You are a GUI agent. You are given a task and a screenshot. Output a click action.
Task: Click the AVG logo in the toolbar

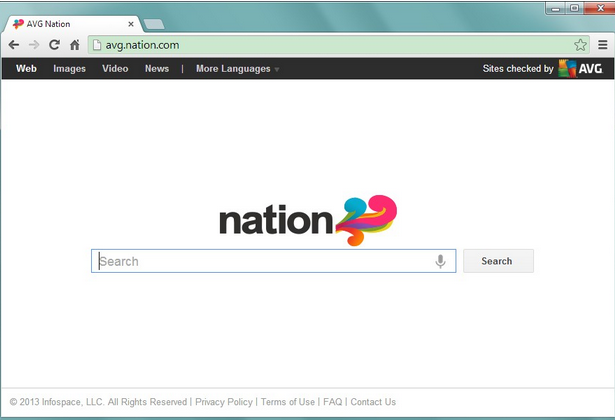580,69
